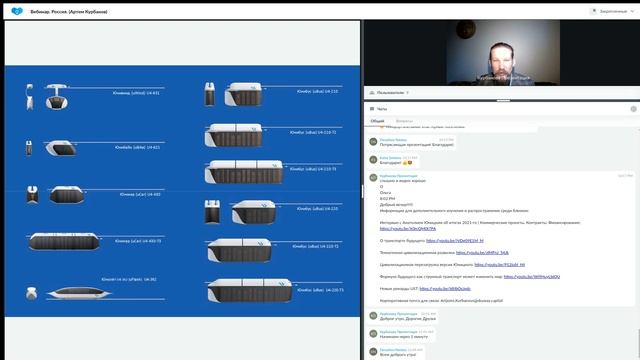Viewport: 640px width, 360px height.
Task: Open the 'Новые рекорды UST' youtu.be link
Action: [445, 289]
